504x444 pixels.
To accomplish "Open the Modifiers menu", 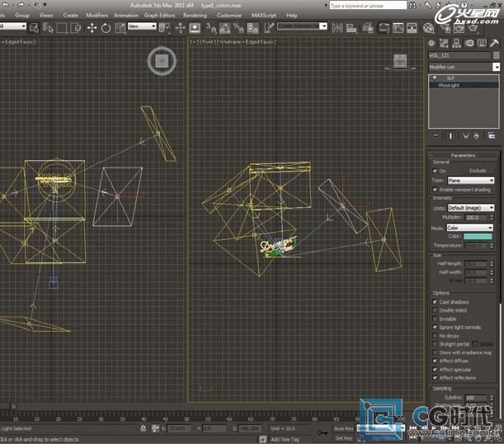I will click(97, 16).
